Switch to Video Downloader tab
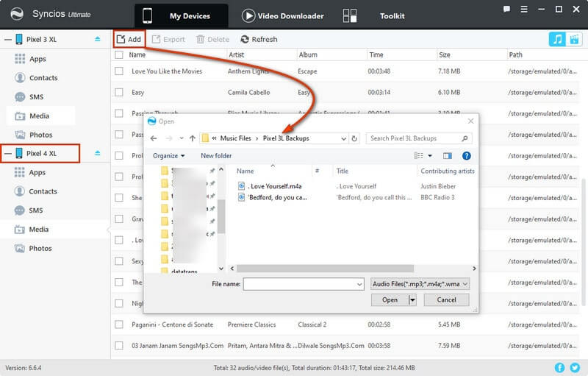Image resolution: width=588 pixels, height=376 pixels. click(283, 15)
